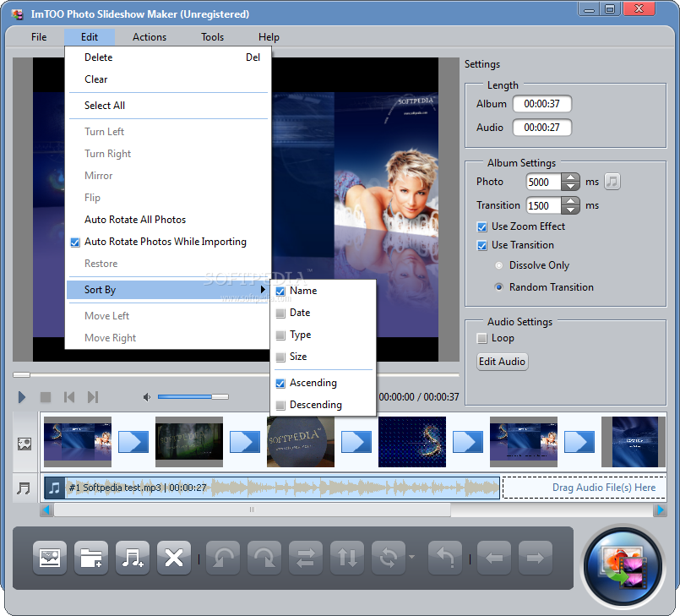Viewport: 680px width, 616px height.
Task: Decrease Transition duration with down spinner
Action: pyautogui.click(x=570, y=210)
